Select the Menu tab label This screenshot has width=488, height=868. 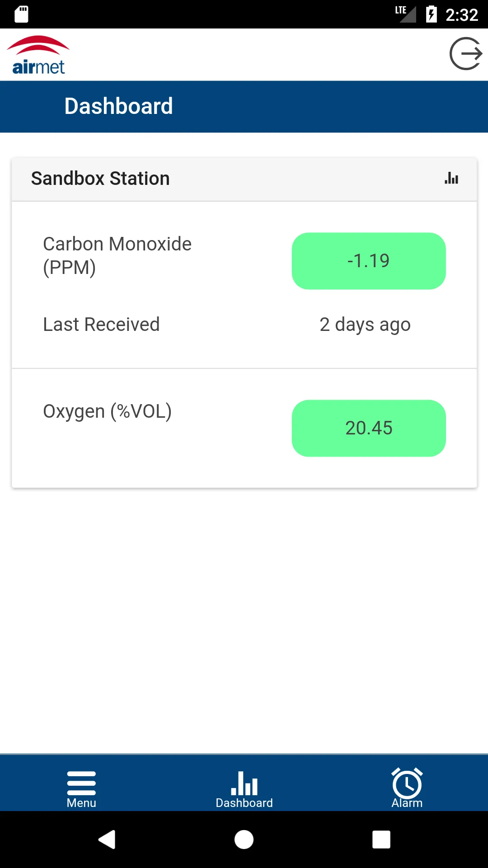coord(81,803)
